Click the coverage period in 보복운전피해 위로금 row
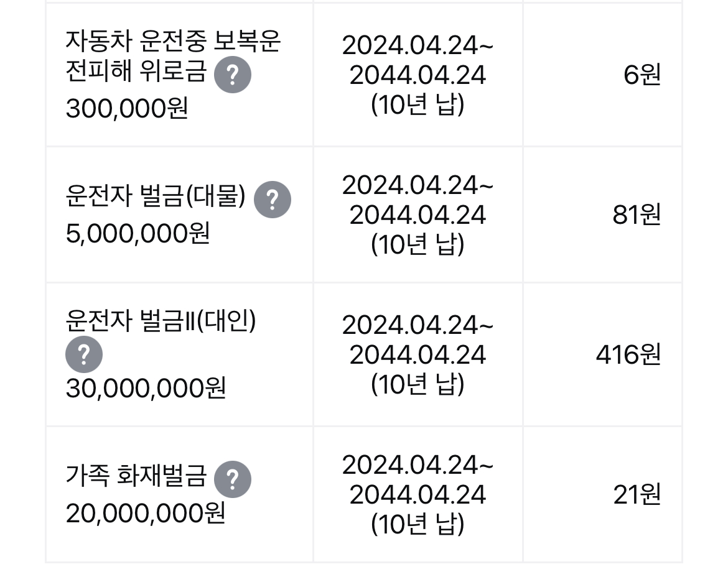 [x=418, y=75]
